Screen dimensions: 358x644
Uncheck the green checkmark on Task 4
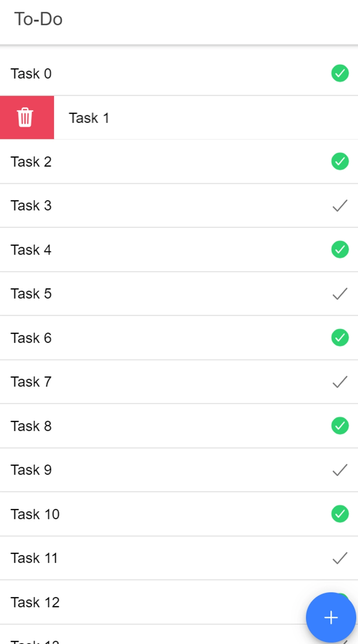[340, 250]
